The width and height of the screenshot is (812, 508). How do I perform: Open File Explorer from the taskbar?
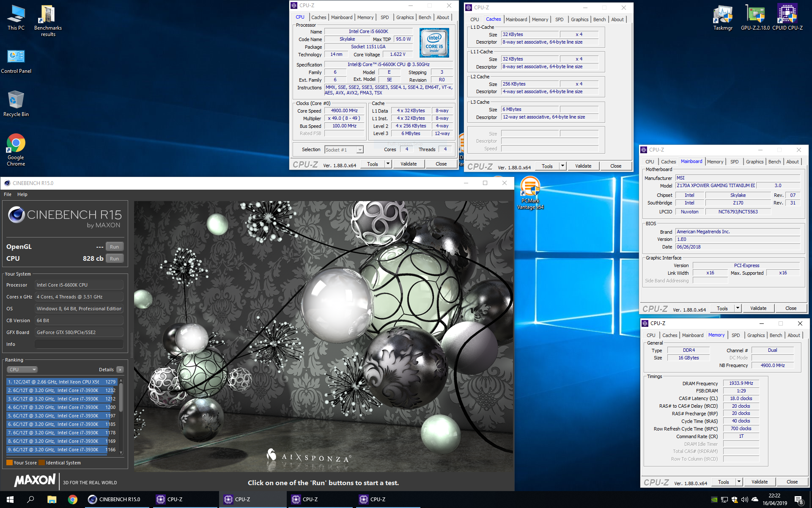[x=52, y=500]
